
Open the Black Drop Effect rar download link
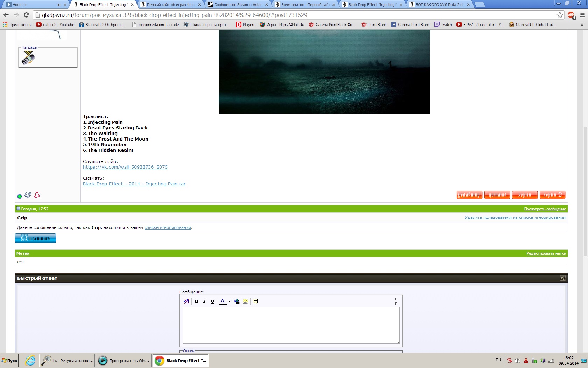[x=134, y=184]
